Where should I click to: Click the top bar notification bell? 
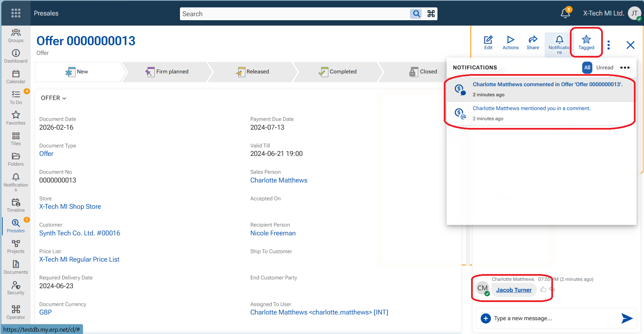click(565, 13)
